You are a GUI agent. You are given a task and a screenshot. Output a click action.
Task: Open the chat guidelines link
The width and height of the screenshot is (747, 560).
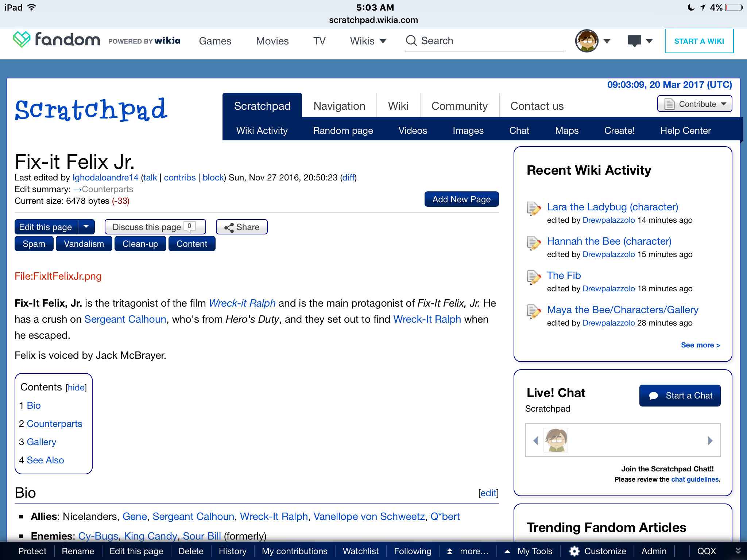click(695, 479)
